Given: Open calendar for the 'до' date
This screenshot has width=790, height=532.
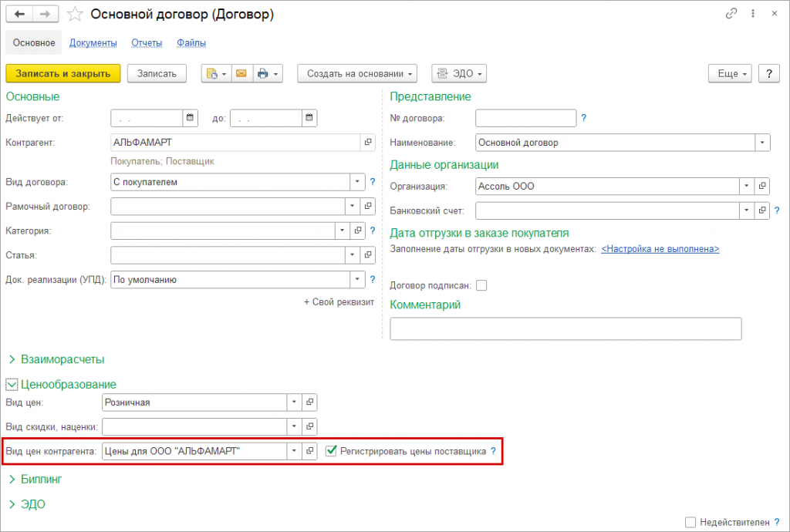Looking at the screenshot, I should pyautogui.click(x=309, y=118).
